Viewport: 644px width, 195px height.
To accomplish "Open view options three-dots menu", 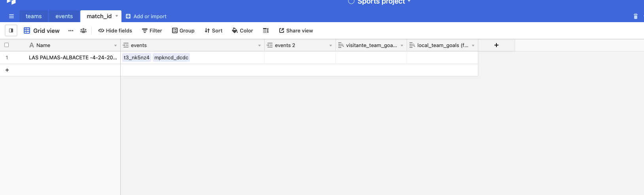I will pos(71,30).
